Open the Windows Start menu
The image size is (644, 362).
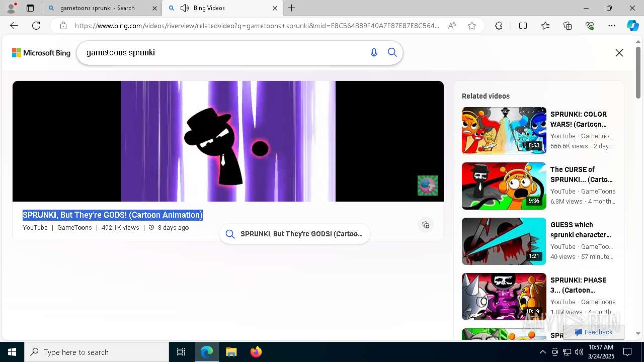point(12,352)
